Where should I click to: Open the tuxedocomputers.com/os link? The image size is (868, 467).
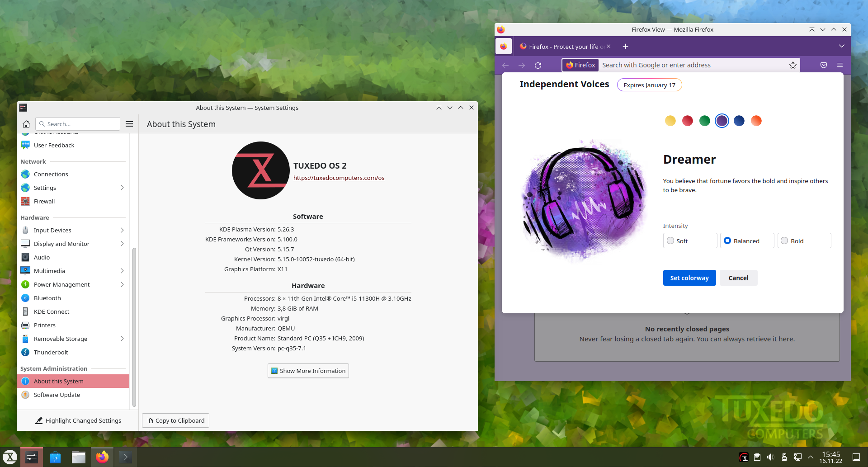(x=339, y=178)
